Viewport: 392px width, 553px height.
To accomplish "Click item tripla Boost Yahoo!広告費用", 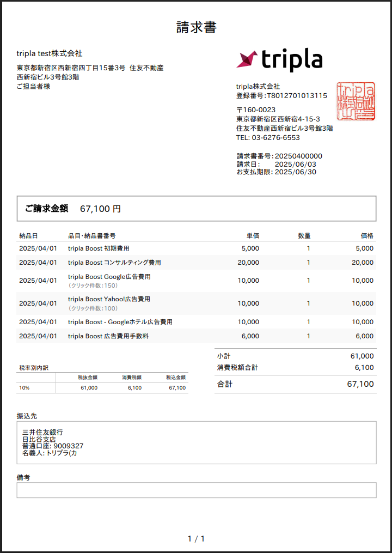I will pyautogui.click(x=109, y=299).
